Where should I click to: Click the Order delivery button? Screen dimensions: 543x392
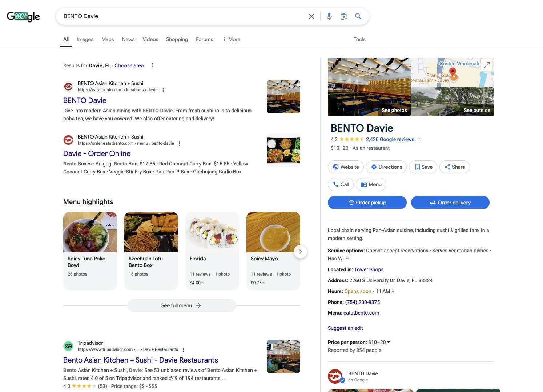(x=450, y=203)
